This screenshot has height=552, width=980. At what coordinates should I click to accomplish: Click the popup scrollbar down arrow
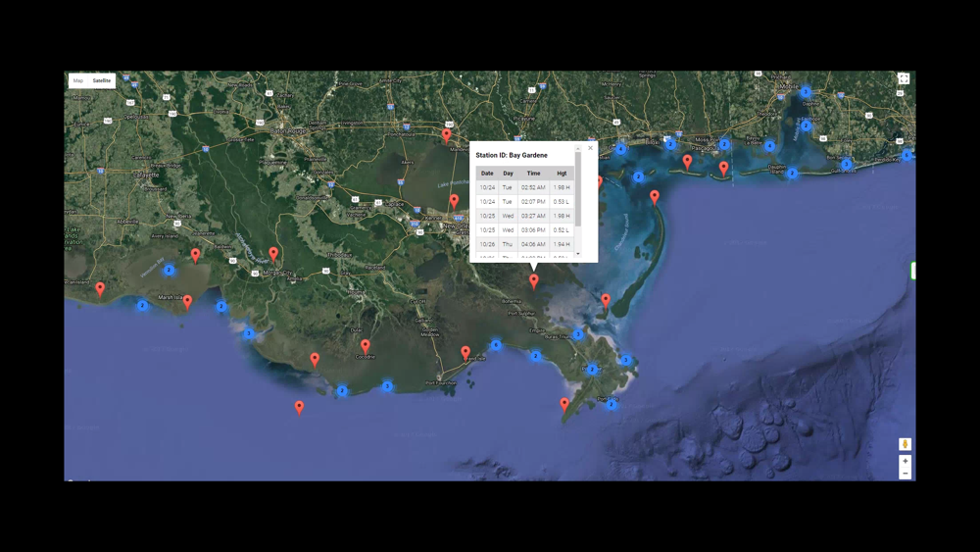coord(578,253)
